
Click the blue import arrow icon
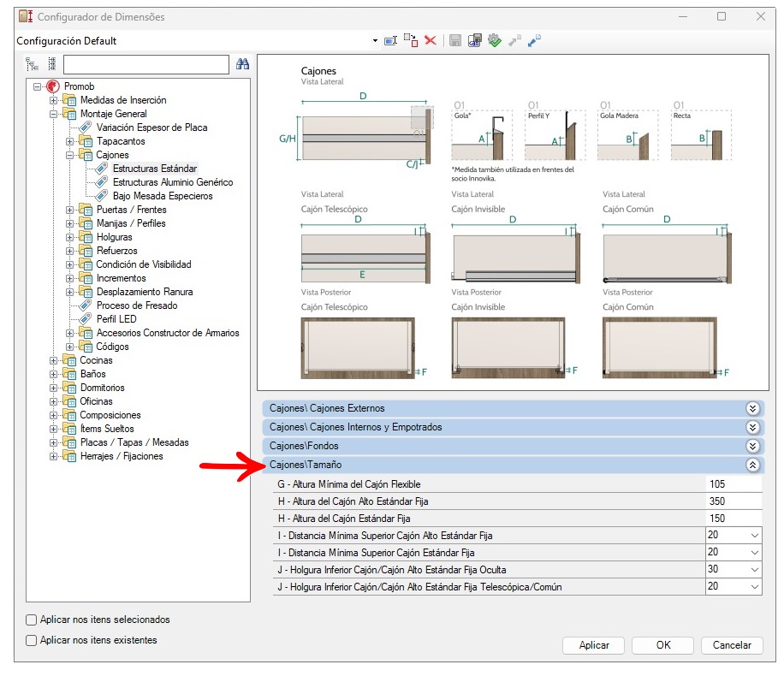click(x=534, y=40)
